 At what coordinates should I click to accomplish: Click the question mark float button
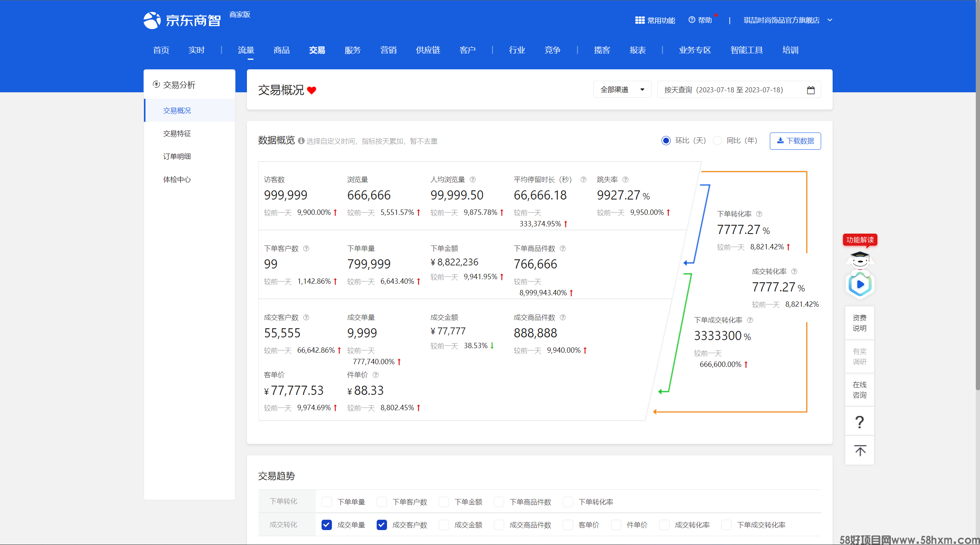coord(859,422)
